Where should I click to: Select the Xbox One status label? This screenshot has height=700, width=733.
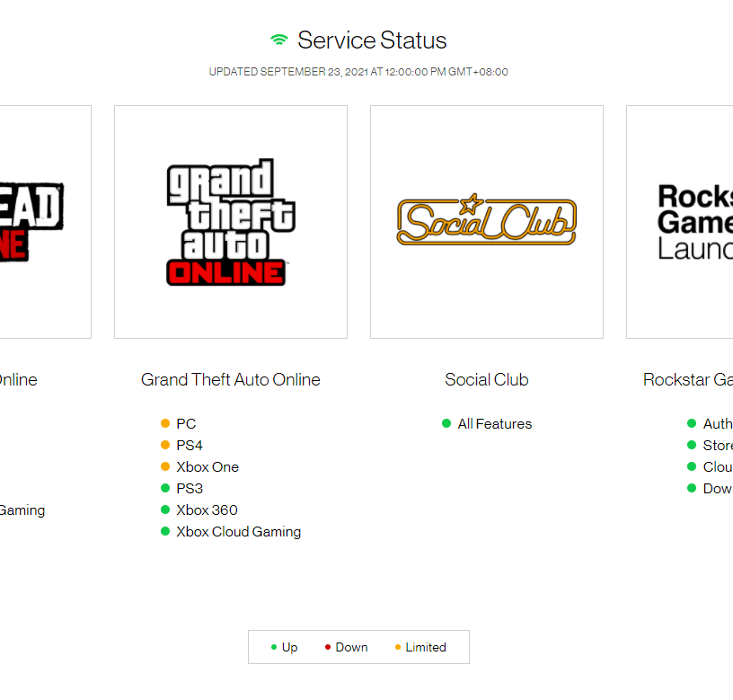coord(208,466)
